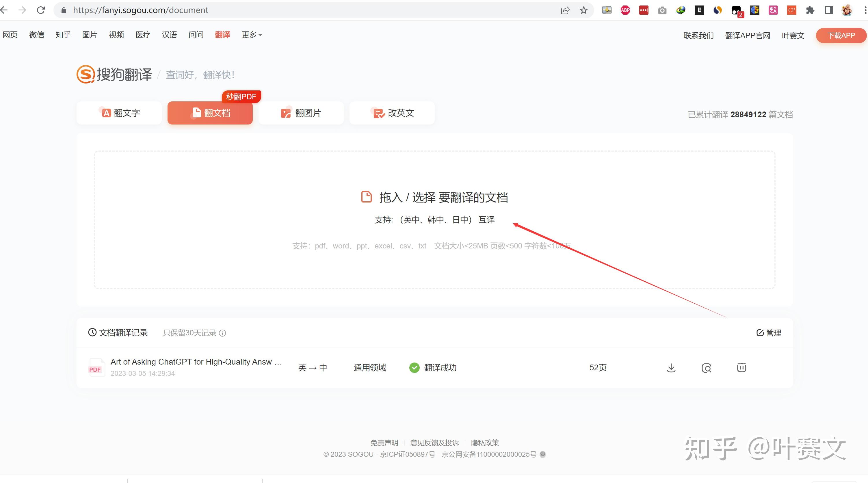Image resolution: width=868 pixels, height=483 pixels.
Task: Preview the translated document with magnifier icon
Action: 706,368
